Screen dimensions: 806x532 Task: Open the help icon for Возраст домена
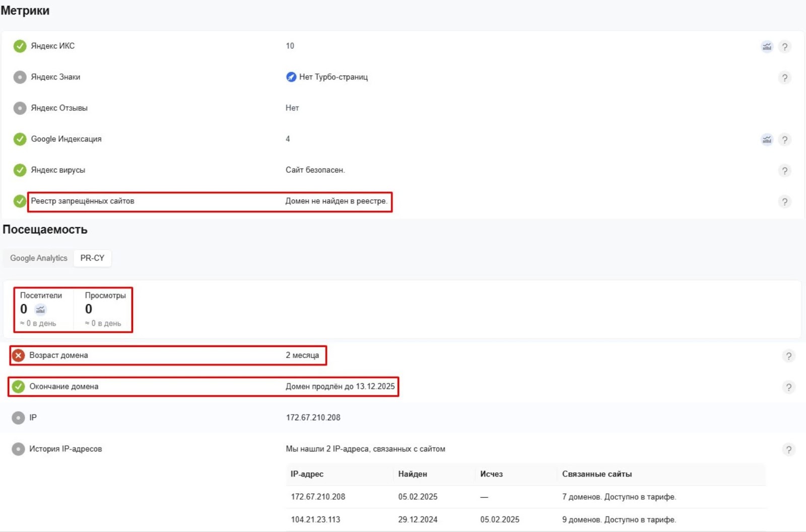coord(788,356)
